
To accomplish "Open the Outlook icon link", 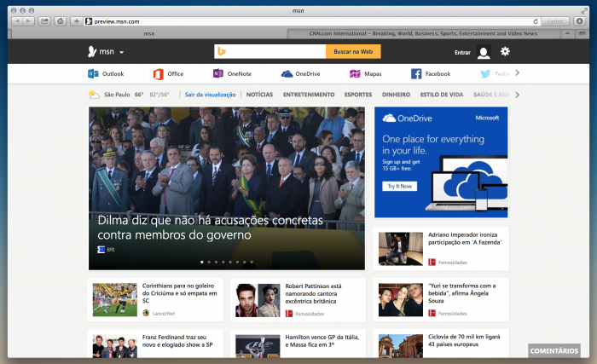I will click(x=93, y=73).
